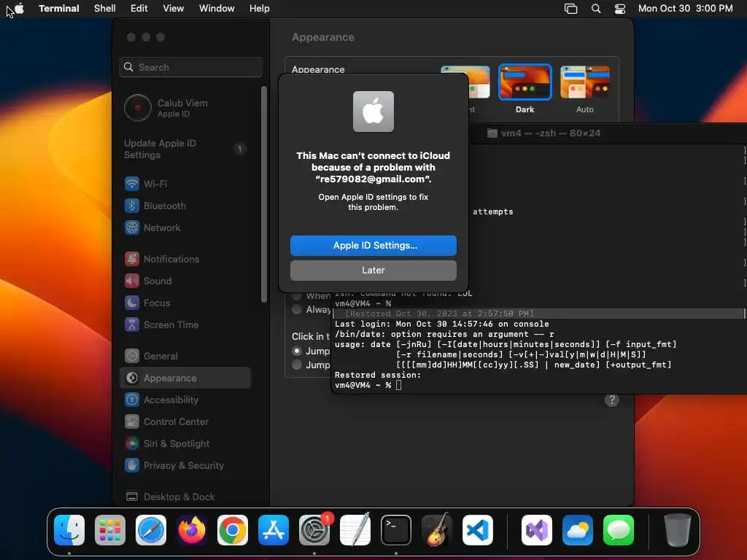The image size is (747, 560).
Task: Click the last Terminal prompt vm4@VM4
Action: (x=363, y=385)
